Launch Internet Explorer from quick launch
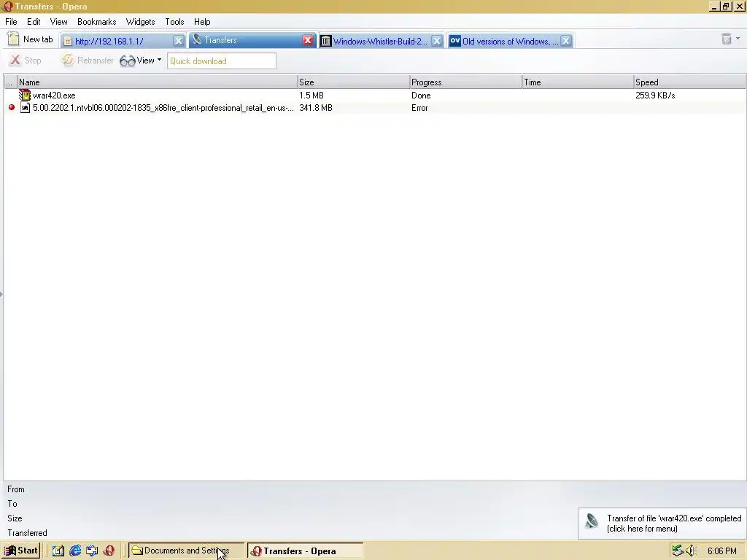The image size is (747, 560). point(75,551)
